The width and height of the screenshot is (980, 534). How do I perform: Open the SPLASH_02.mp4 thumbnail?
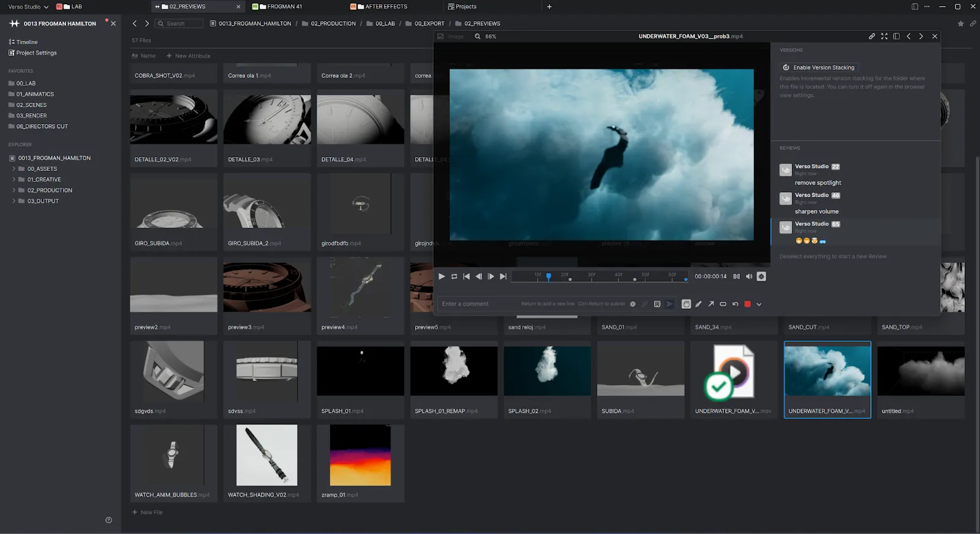coord(547,371)
